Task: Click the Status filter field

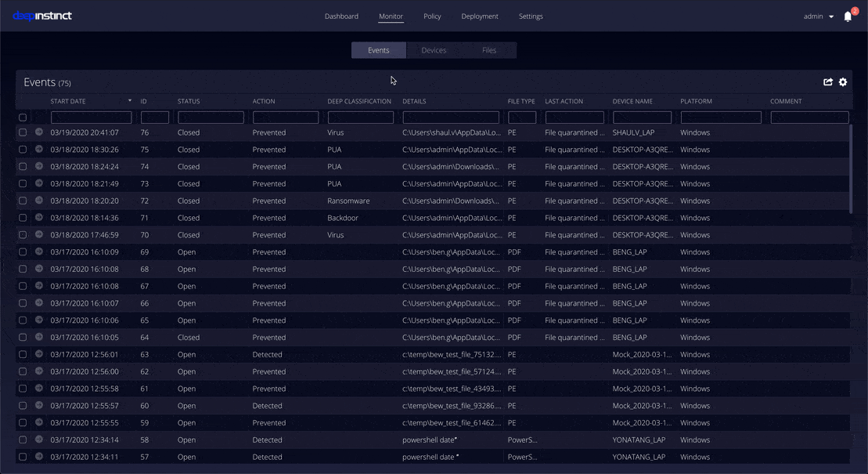Action: [x=211, y=118]
